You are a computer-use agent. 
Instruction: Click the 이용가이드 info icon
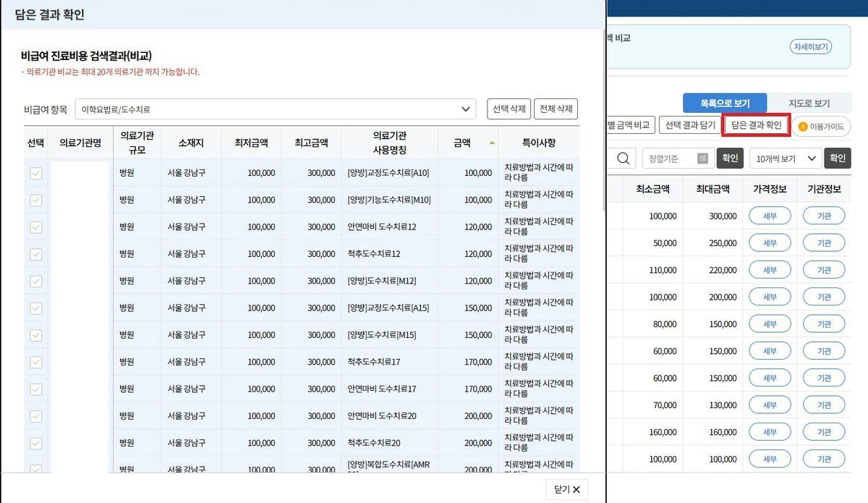[803, 127]
